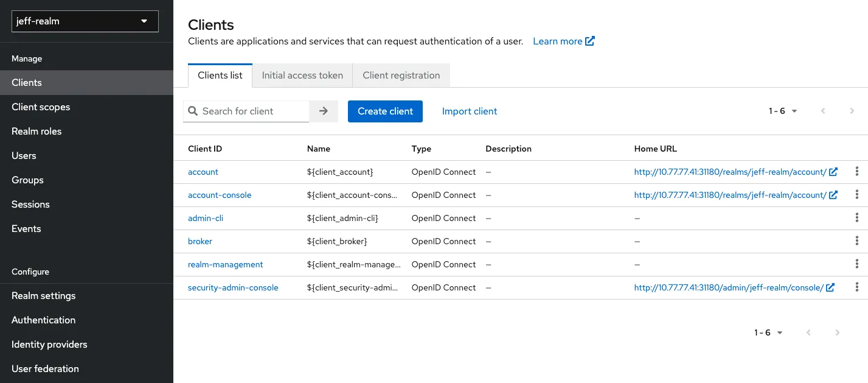This screenshot has width=868, height=383.
Task: Click the ${client_admin-cli} name cell
Action: click(x=342, y=218)
